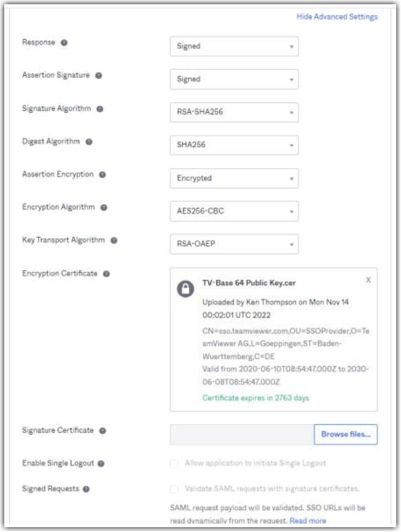The width and height of the screenshot is (401, 532).
Task: Click Hide Advanced Settings link
Action: [336, 17]
